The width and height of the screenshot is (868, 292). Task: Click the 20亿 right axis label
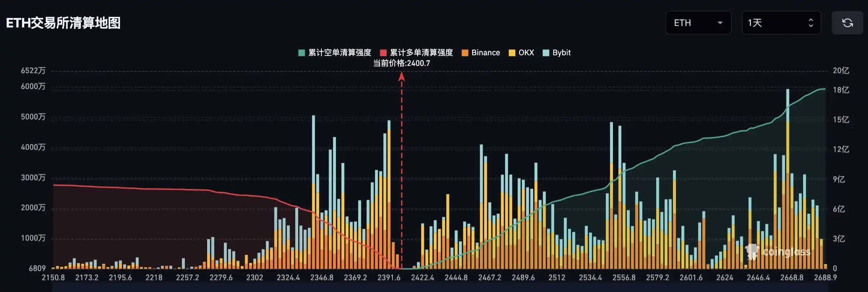(841, 71)
